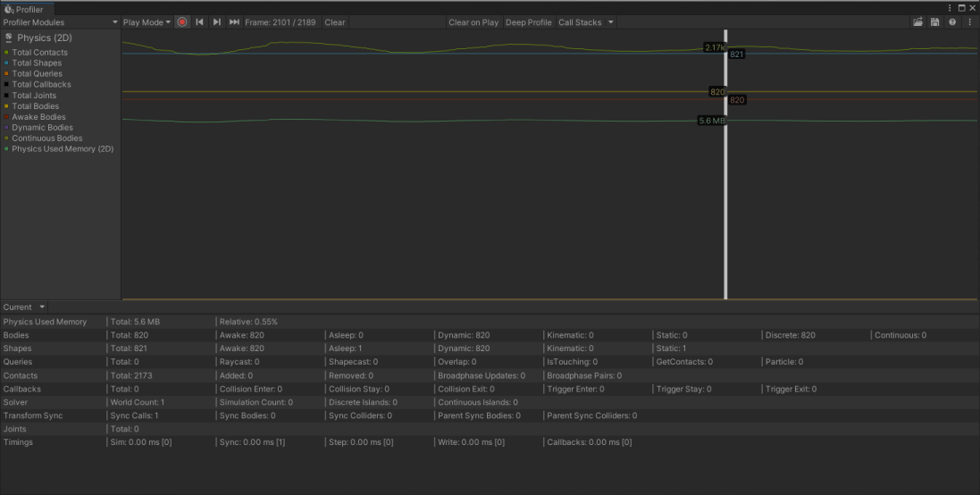Expand the Call Stacks dropdown arrow

(x=611, y=22)
